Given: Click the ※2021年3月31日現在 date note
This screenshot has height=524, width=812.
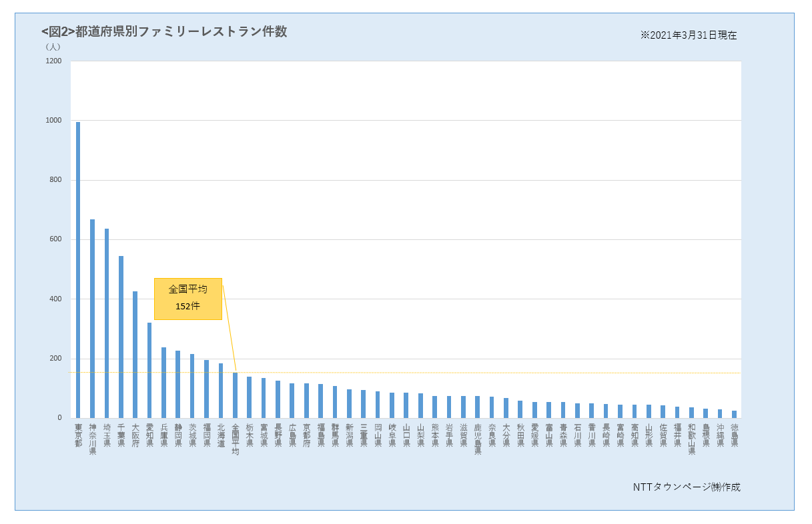Looking at the screenshot, I should [x=689, y=35].
